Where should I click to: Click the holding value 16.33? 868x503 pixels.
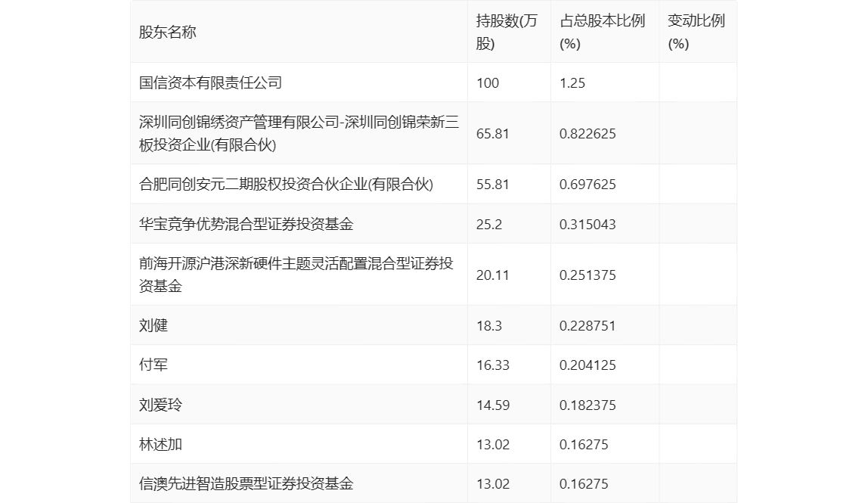493,365
